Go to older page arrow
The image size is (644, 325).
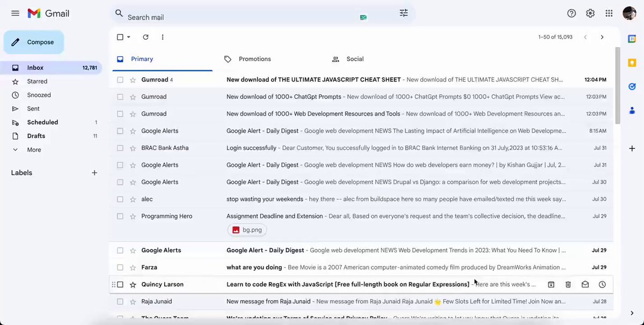click(602, 37)
